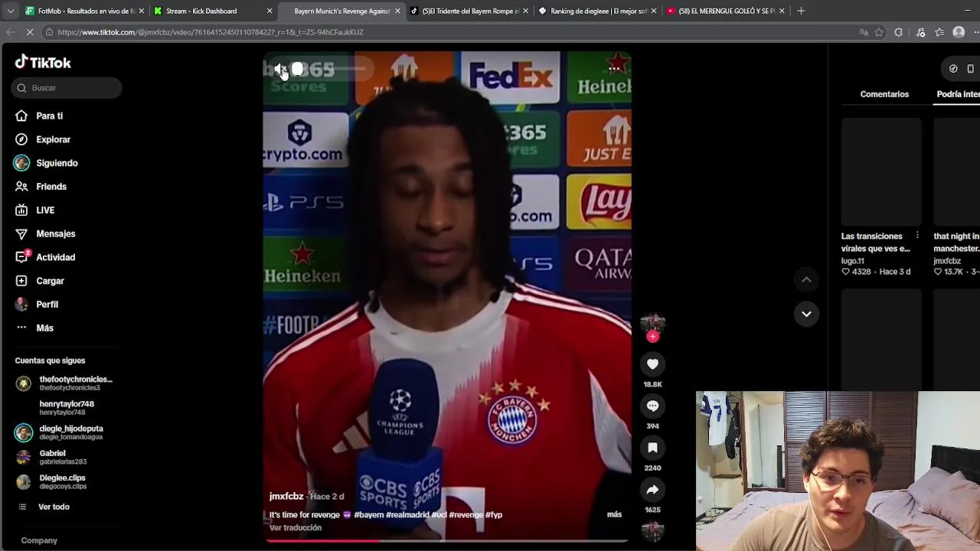Click the #revenge hashtag in the caption
The height and width of the screenshot is (551, 980).
coord(465,515)
